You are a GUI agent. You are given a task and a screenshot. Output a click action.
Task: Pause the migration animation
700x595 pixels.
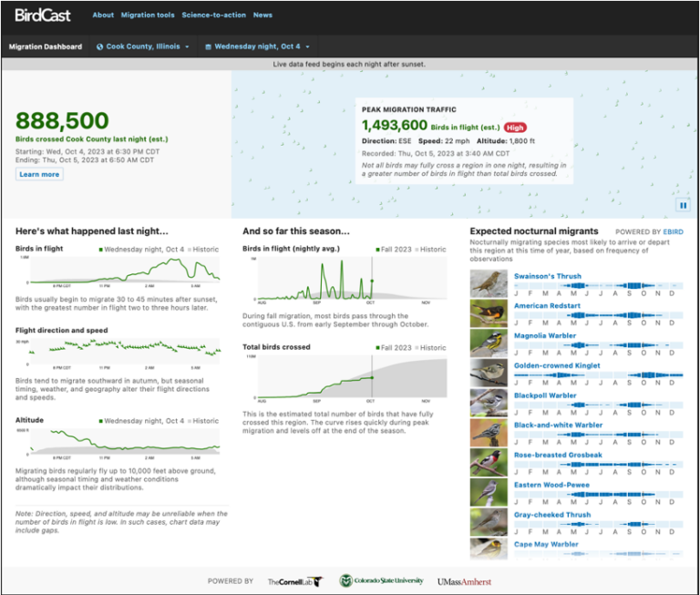click(683, 206)
